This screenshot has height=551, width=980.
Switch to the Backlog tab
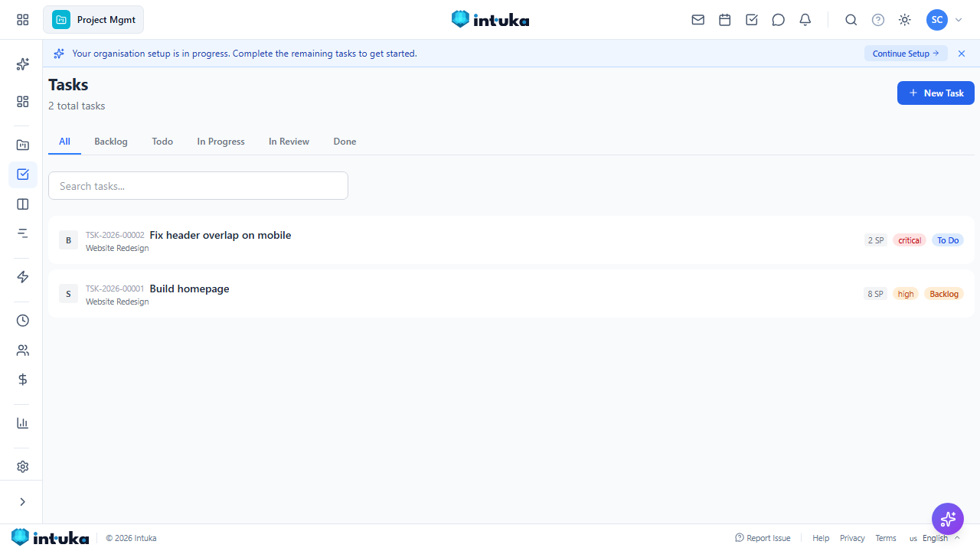(x=111, y=142)
